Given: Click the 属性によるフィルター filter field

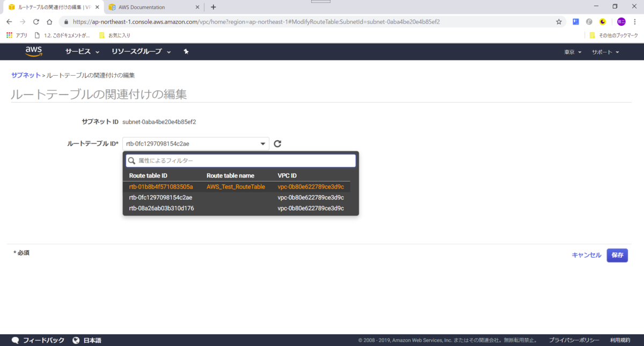Looking at the screenshot, I should [240, 161].
